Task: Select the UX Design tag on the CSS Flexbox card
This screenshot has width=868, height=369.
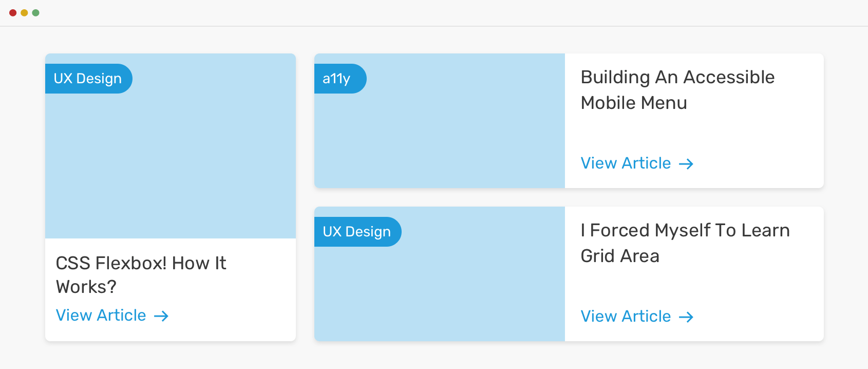Action: click(x=88, y=79)
